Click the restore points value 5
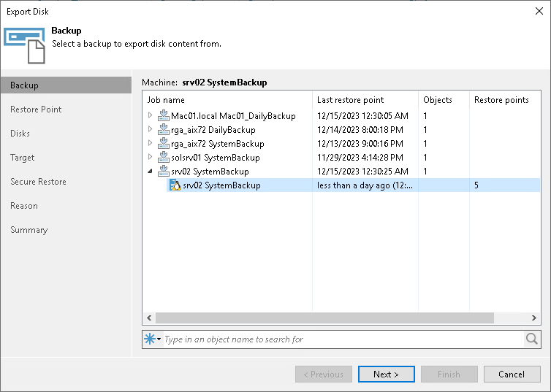Viewport: 551px width, 392px height. 476,185
